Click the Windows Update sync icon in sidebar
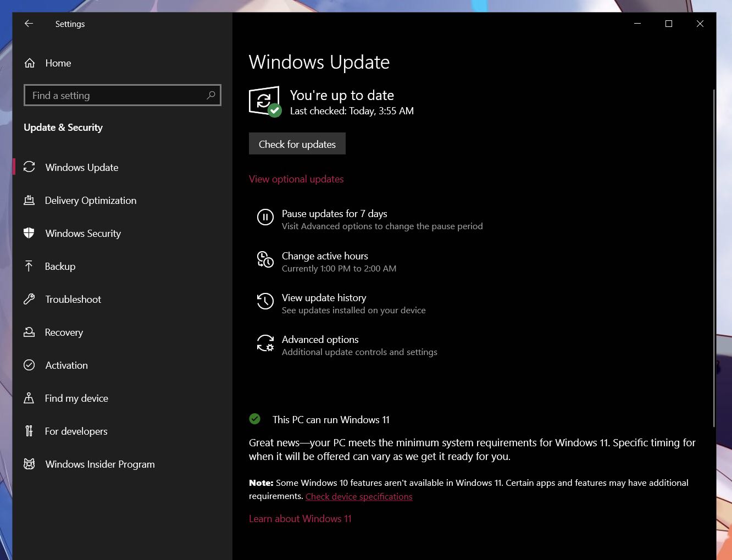 [x=29, y=167]
